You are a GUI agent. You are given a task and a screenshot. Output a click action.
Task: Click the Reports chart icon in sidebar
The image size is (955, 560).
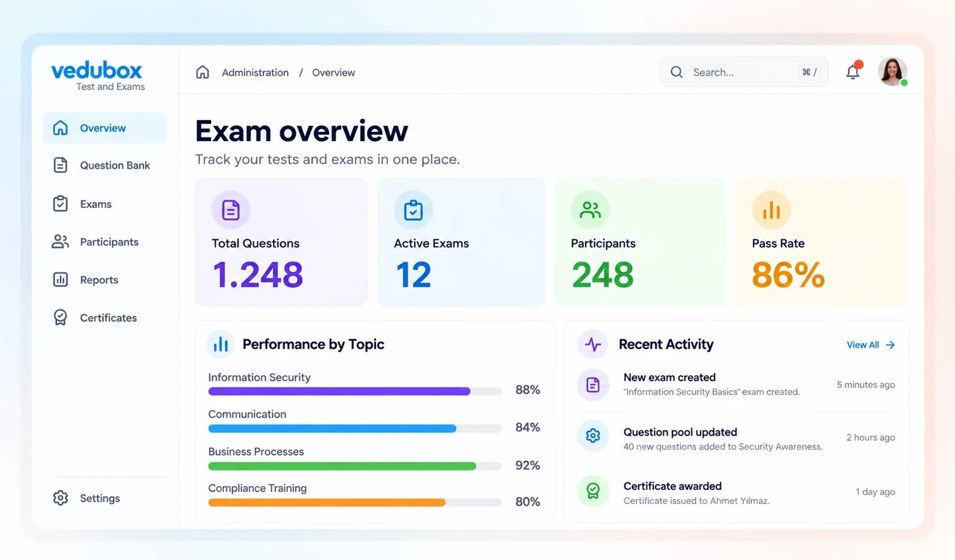click(x=60, y=280)
